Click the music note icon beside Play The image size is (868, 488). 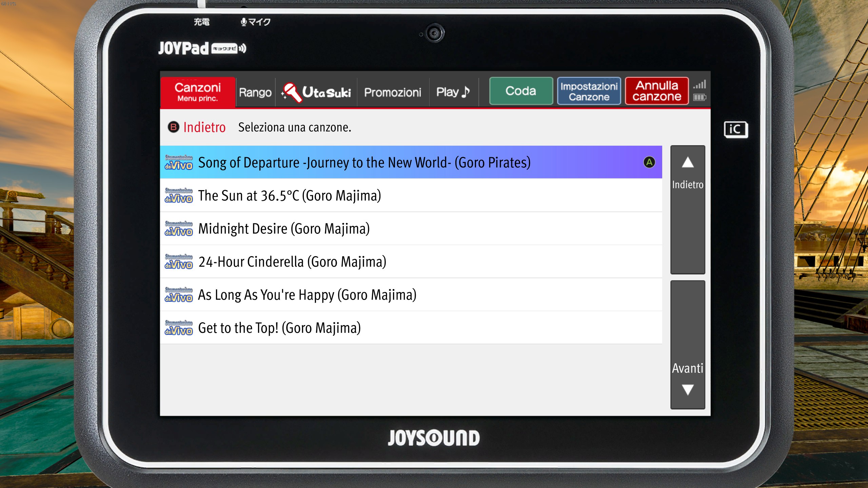tap(466, 92)
